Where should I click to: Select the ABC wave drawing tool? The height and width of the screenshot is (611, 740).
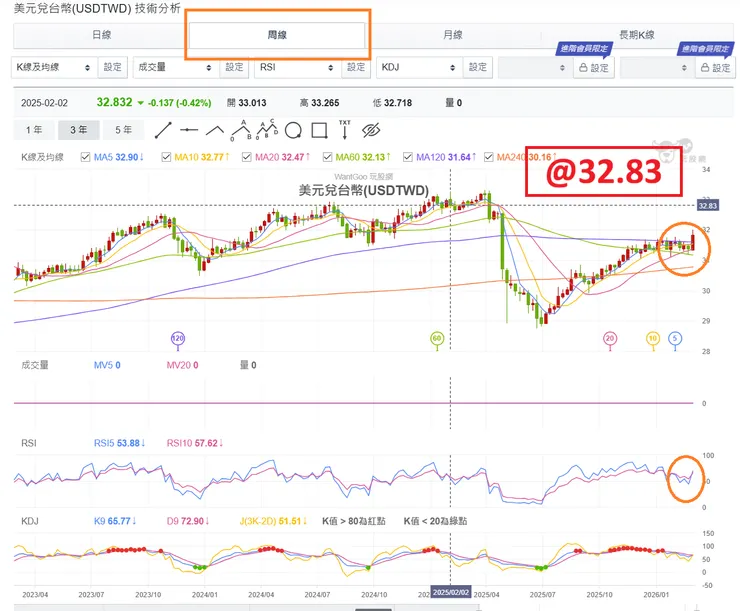[x=241, y=130]
